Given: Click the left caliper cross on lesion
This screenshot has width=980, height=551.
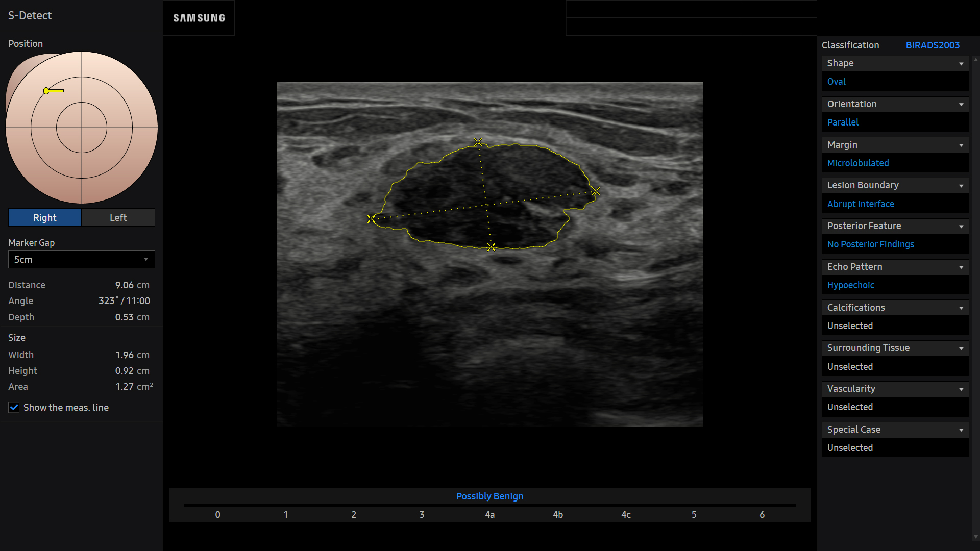Looking at the screenshot, I should click(x=371, y=219).
